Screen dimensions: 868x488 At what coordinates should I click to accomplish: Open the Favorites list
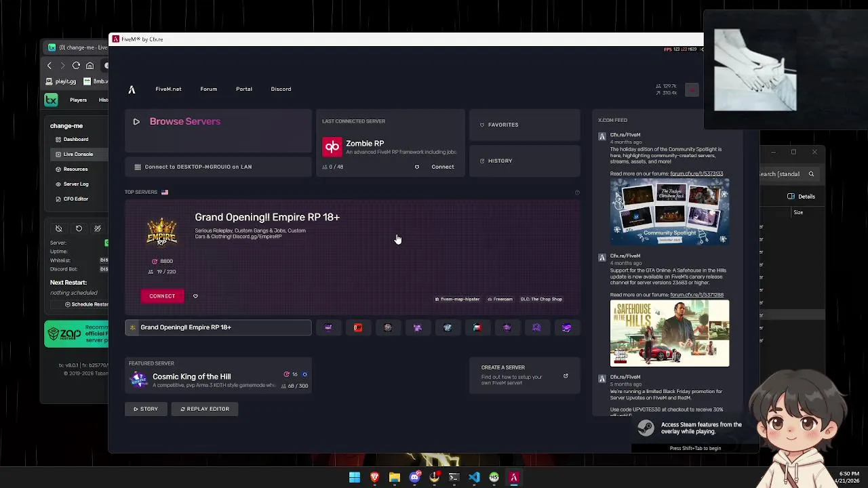[525, 125]
